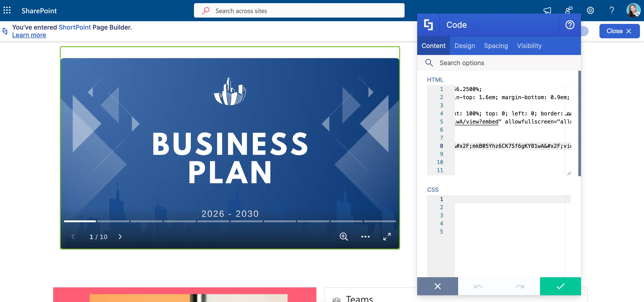The height and width of the screenshot is (302, 644).
Task: Switch to the Content tab
Action: 433,46
